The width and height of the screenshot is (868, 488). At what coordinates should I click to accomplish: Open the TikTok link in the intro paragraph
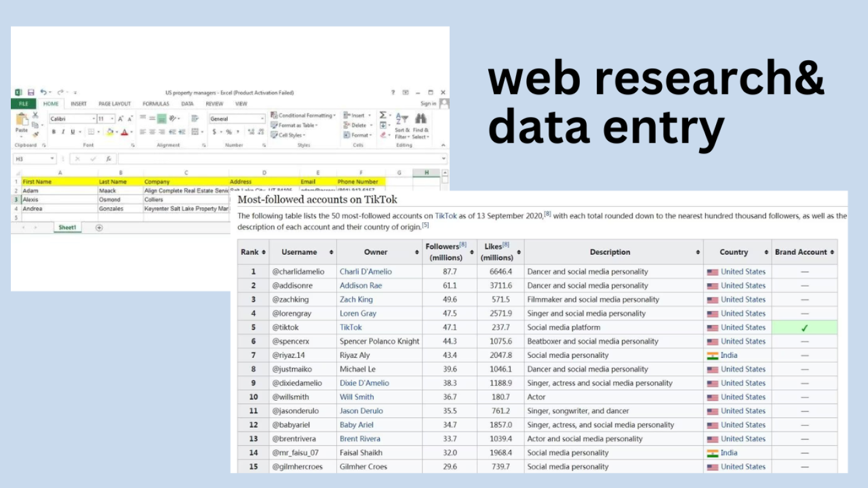[446, 215]
